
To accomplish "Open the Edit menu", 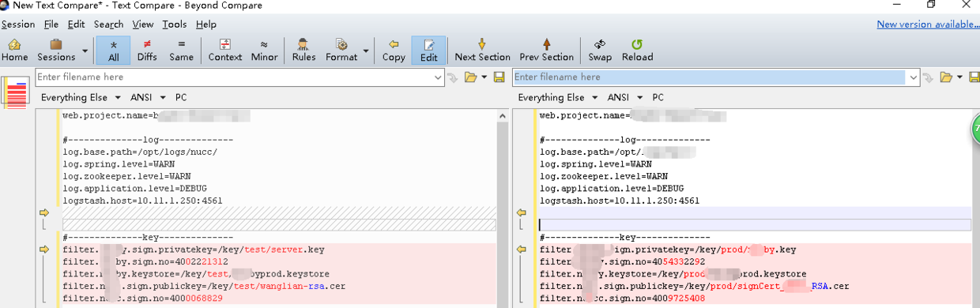I will 76,24.
